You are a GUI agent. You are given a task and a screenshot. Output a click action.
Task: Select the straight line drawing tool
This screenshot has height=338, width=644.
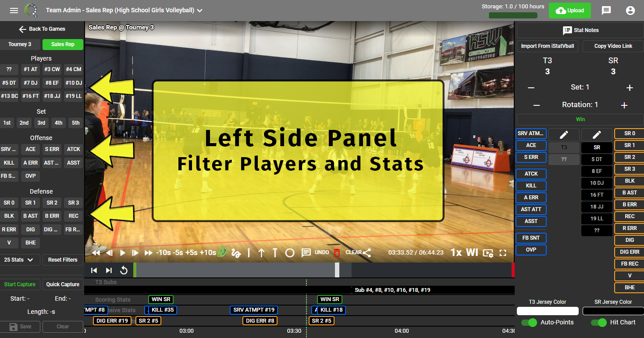tap(249, 253)
